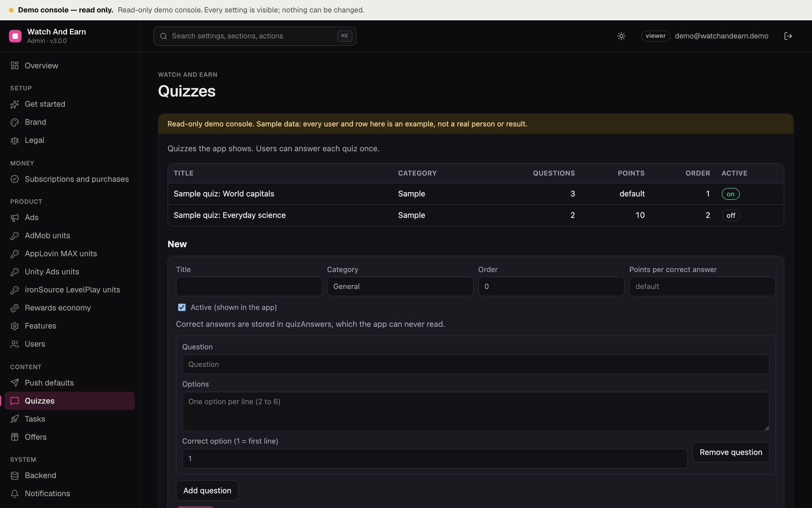The width and height of the screenshot is (812, 508).
Task: Click the Category field containing General
Action: (400, 287)
